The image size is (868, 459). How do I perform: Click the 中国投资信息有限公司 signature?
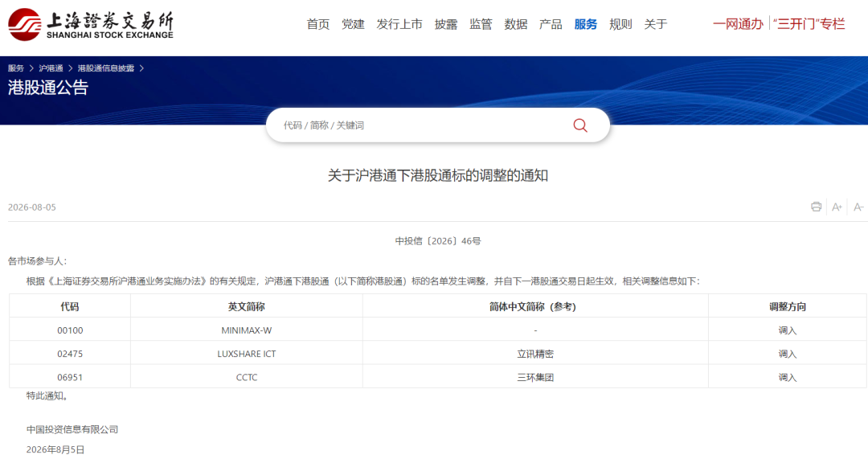click(x=72, y=429)
